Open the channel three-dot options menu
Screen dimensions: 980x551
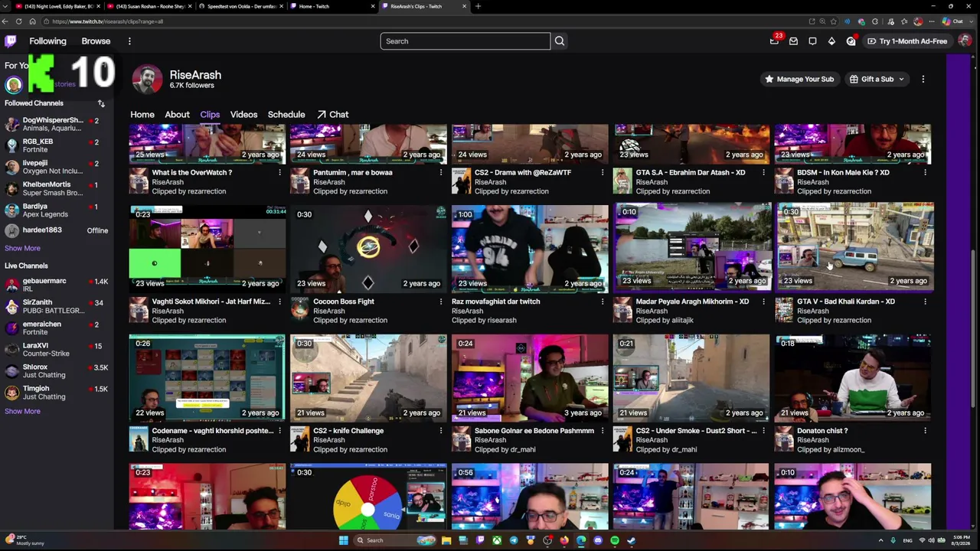click(923, 79)
